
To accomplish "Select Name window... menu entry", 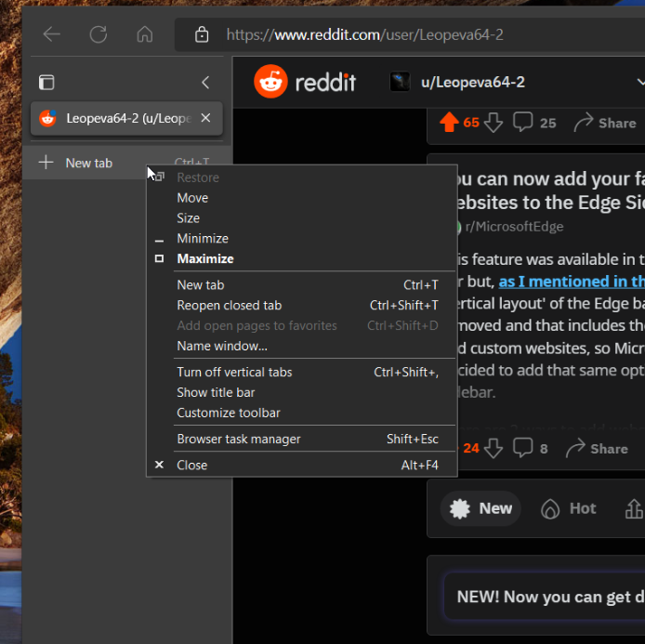I will coord(301,346).
